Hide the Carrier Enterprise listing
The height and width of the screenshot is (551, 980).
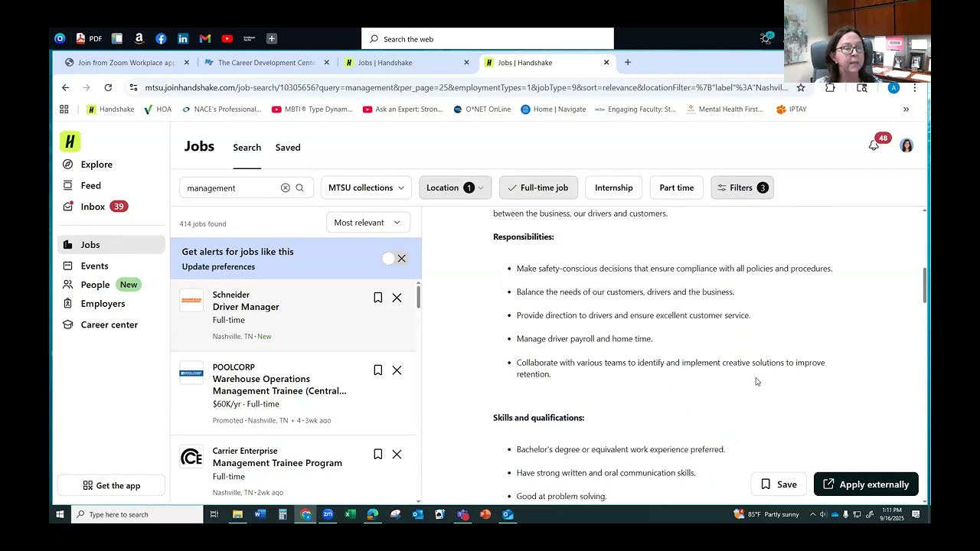[397, 455]
